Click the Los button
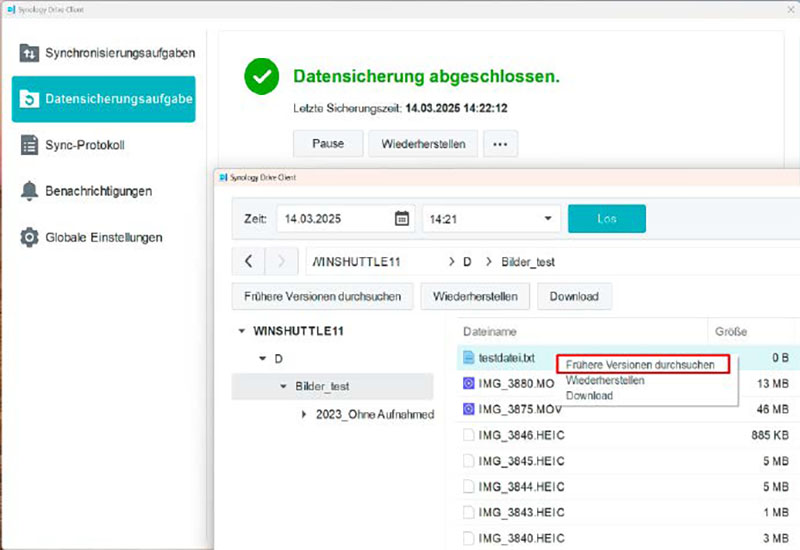Viewport: 800px width, 550px height. click(607, 219)
